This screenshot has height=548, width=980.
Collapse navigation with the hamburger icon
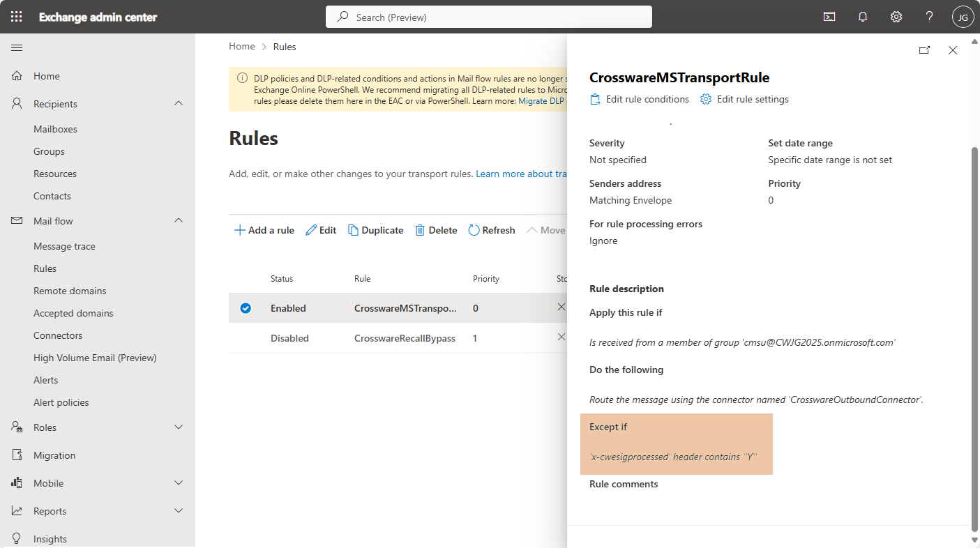click(x=17, y=47)
